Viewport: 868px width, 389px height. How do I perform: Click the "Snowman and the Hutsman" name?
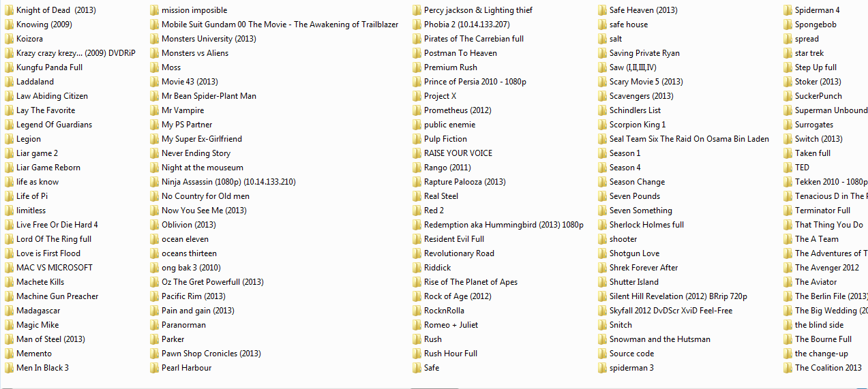click(x=660, y=339)
